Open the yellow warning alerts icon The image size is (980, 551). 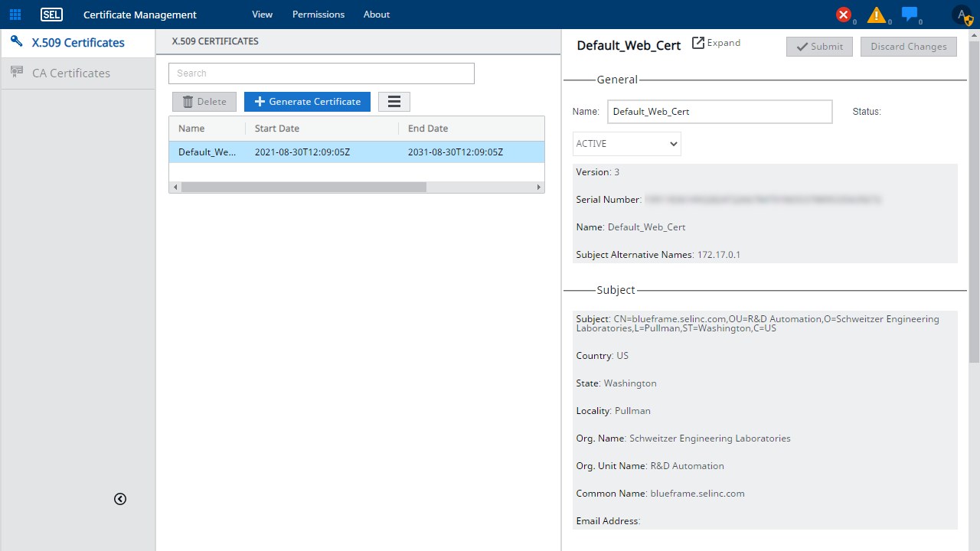coord(877,15)
